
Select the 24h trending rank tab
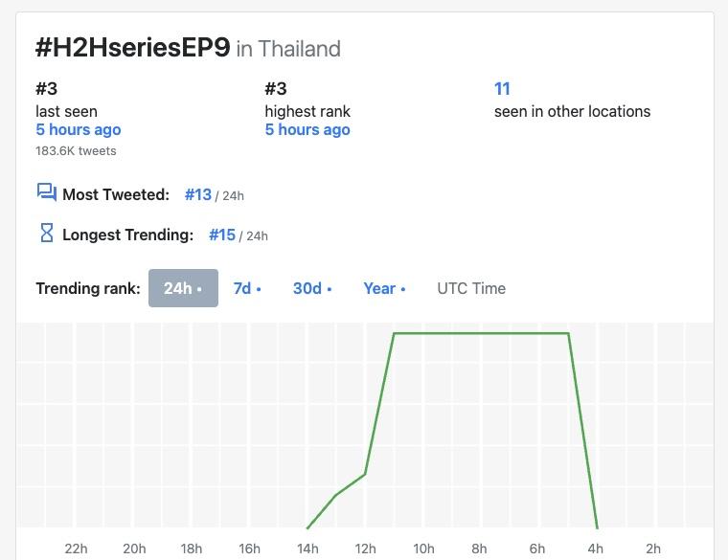[183, 288]
